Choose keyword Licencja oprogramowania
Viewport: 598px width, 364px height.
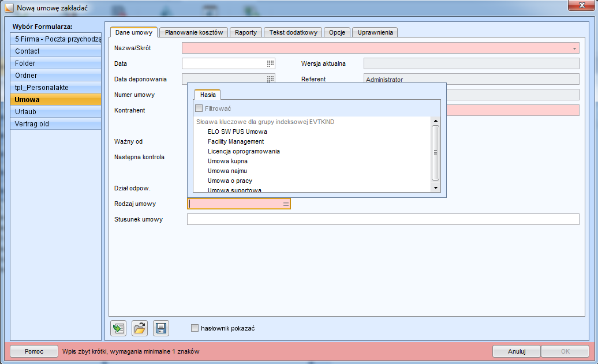[244, 151]
